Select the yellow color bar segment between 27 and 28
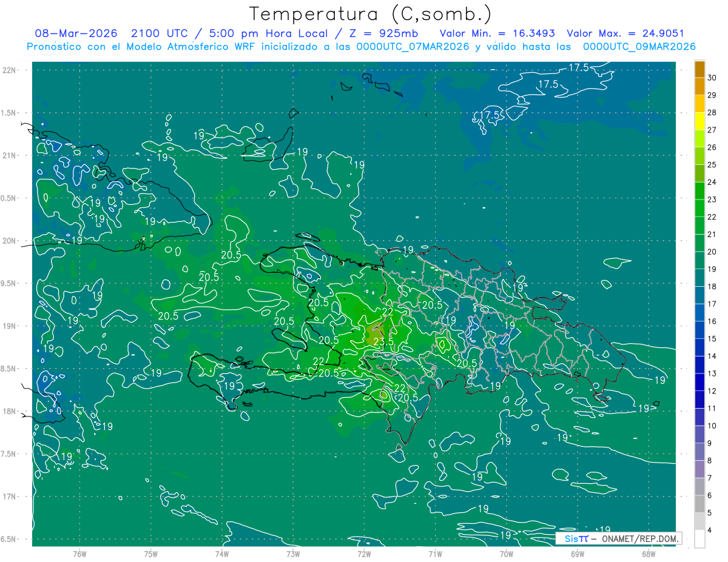 [x=699, y=121]
